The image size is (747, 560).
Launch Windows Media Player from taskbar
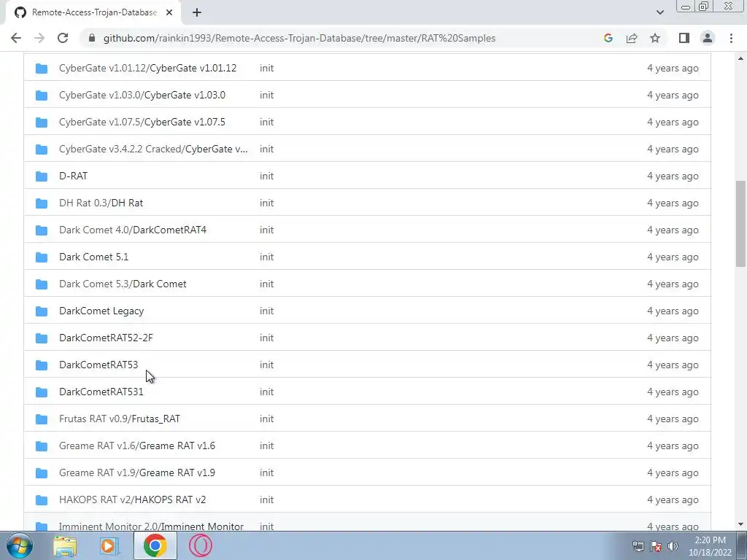point(109,545)
